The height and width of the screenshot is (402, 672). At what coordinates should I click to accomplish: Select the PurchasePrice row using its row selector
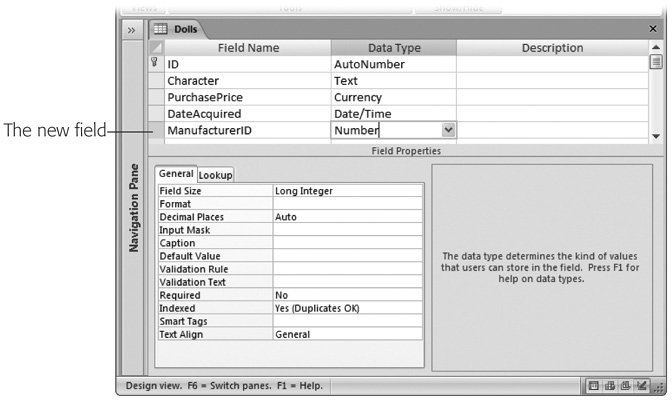pos(156,97)
